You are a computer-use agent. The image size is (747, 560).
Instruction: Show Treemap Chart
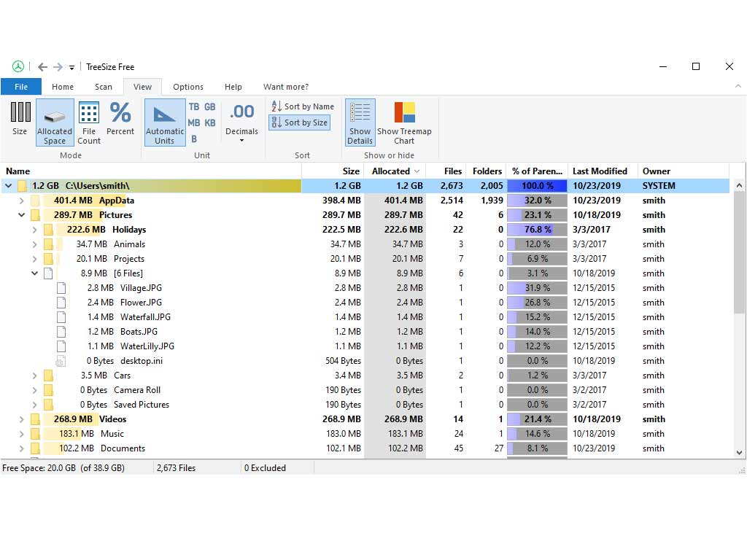[x=404, y=122]
